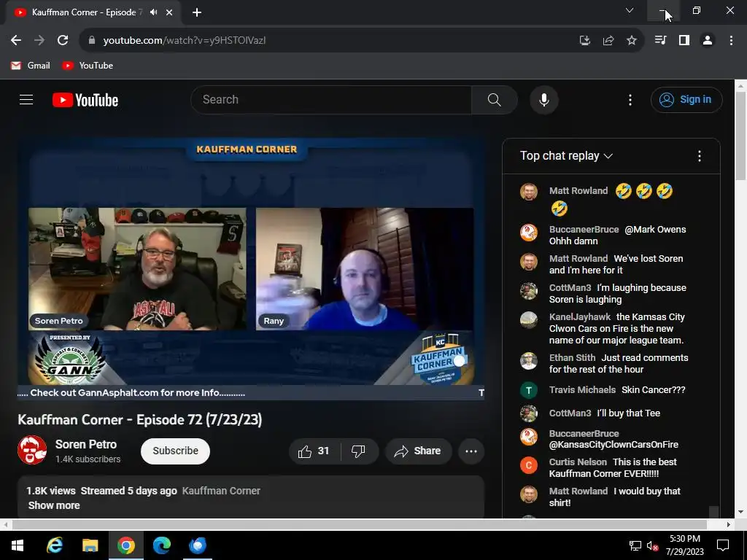Image resolution: width=747 pixels, height=560 pixels.
Task: Click BuccaneerBruce's Mark Owens message
Action: (617, 236)
